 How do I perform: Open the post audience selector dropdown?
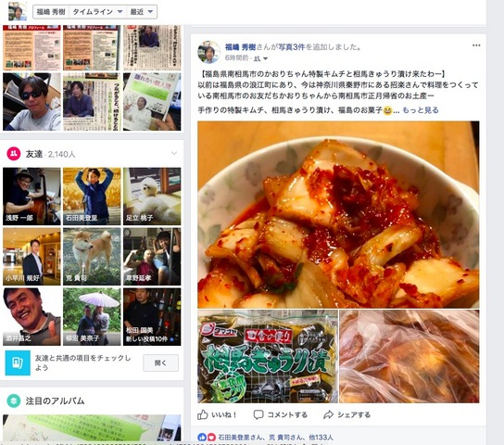pos(261,58)
